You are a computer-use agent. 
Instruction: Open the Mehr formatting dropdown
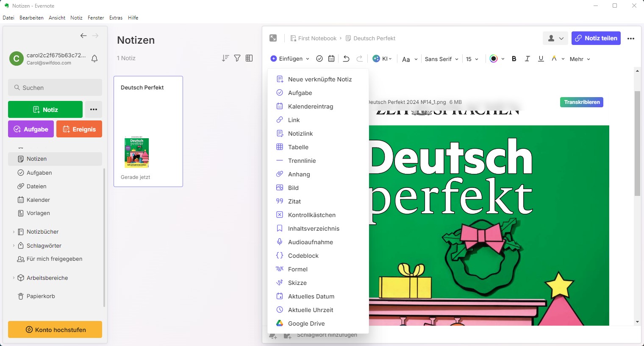[x=580, y=59]
